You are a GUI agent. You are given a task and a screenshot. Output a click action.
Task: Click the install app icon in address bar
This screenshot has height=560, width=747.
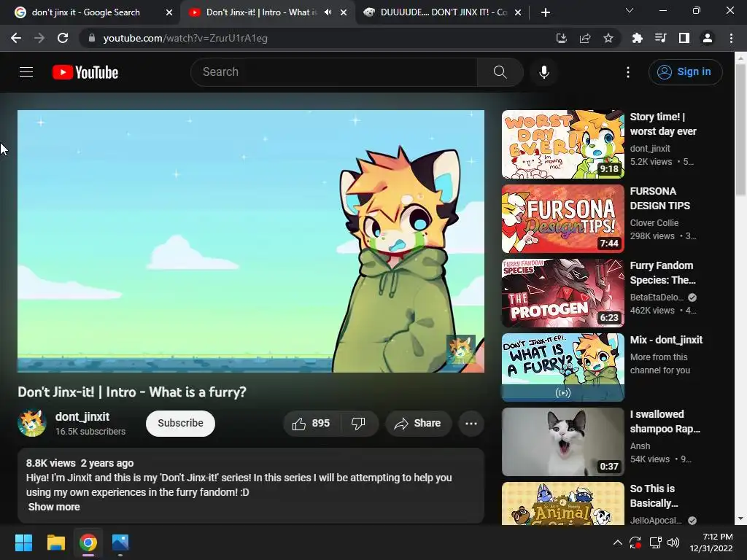click(562, 38)
